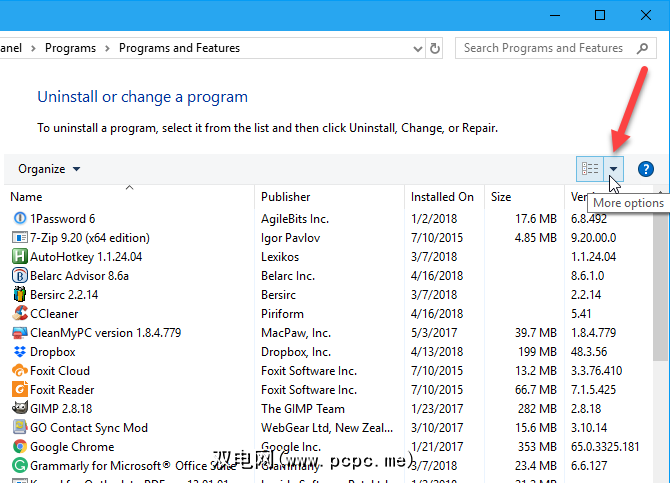The height and width of the screenshot is (483, 670).
Task: Select the 7-Zip 9.20 icon
Action: pos(19,238)
